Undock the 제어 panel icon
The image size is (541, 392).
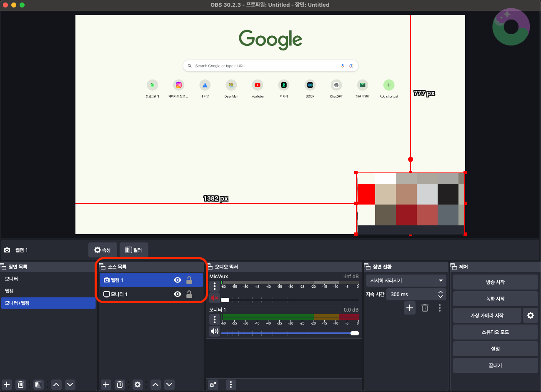point(454,267)
